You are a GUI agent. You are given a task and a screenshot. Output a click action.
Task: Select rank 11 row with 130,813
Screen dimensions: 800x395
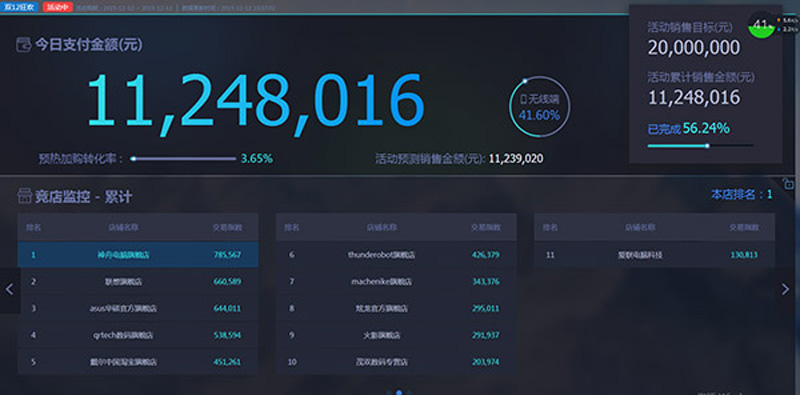(x=655, y=254)
